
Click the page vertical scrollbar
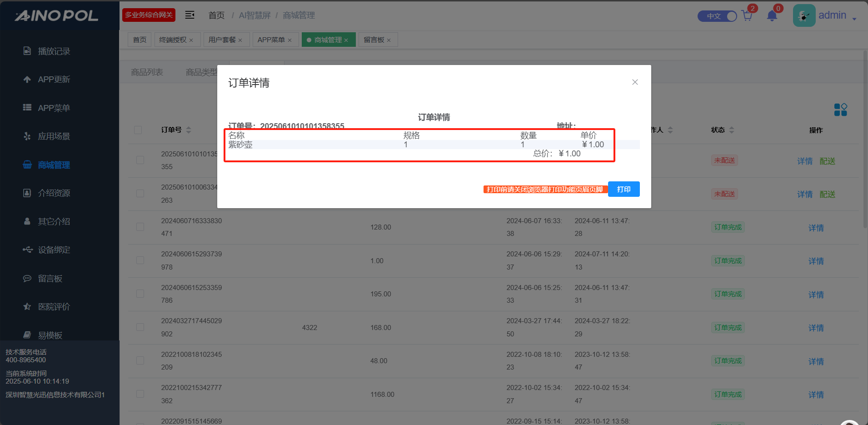tap(865, 136)
